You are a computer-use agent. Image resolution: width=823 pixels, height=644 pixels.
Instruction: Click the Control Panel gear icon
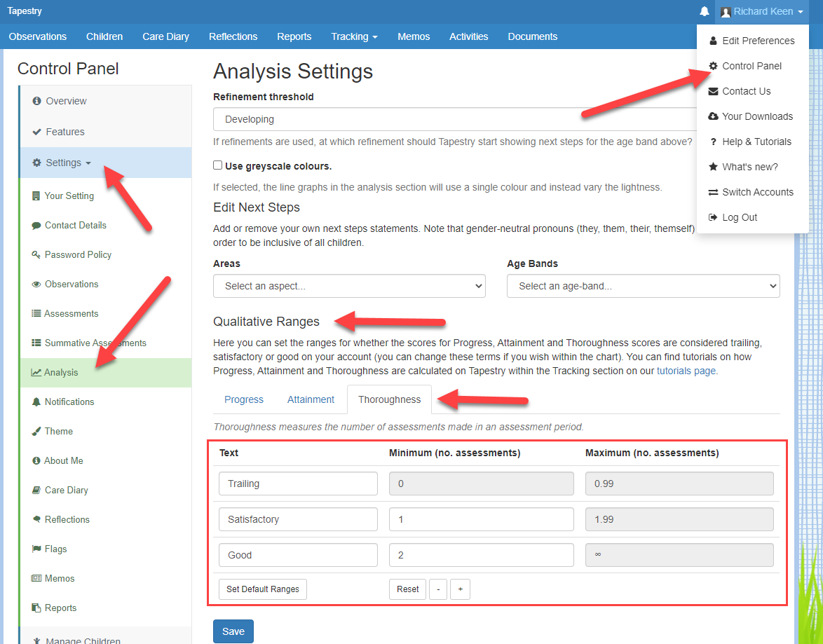pyautogui.click(x=713, y=66)
